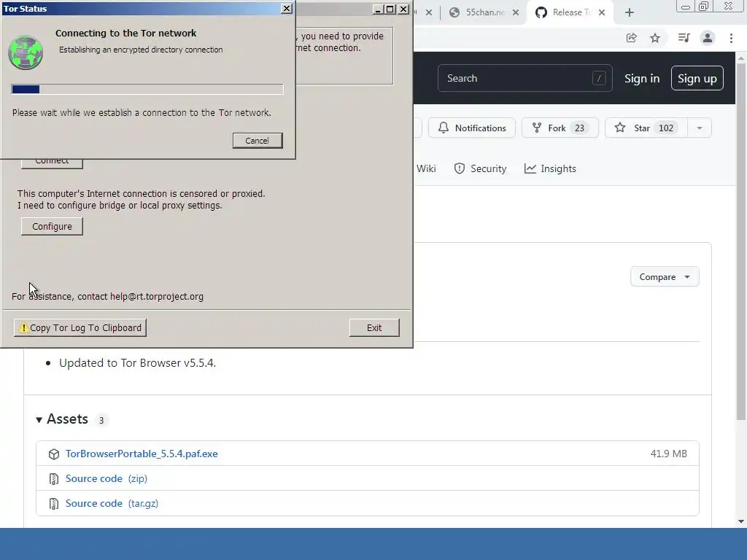Click Configure for bridge or proxy settings

point(52,226)
